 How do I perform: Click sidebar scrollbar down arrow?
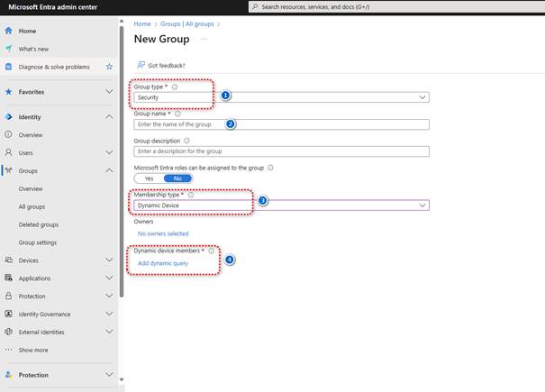point(122,379)
